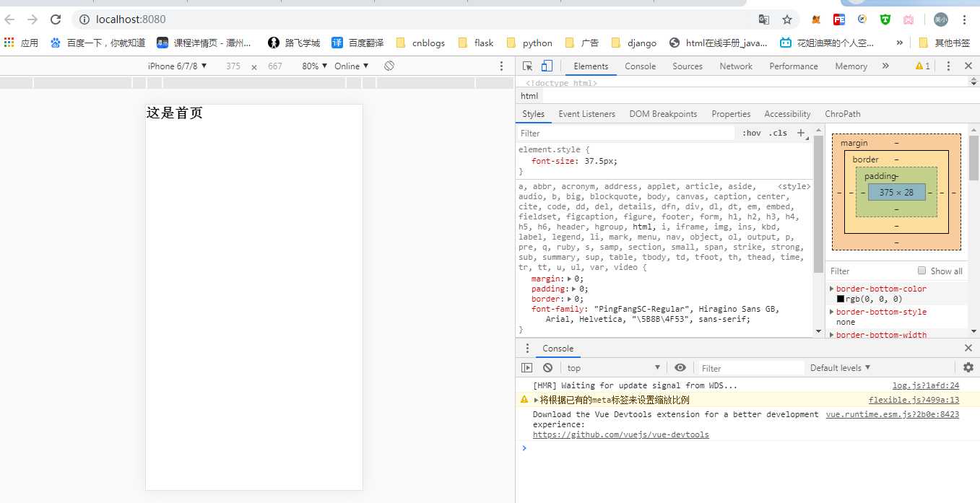Viewport: 980px width, 503px height.
Task: Open the console drawer three-dot menu
Action: [527, 348]
